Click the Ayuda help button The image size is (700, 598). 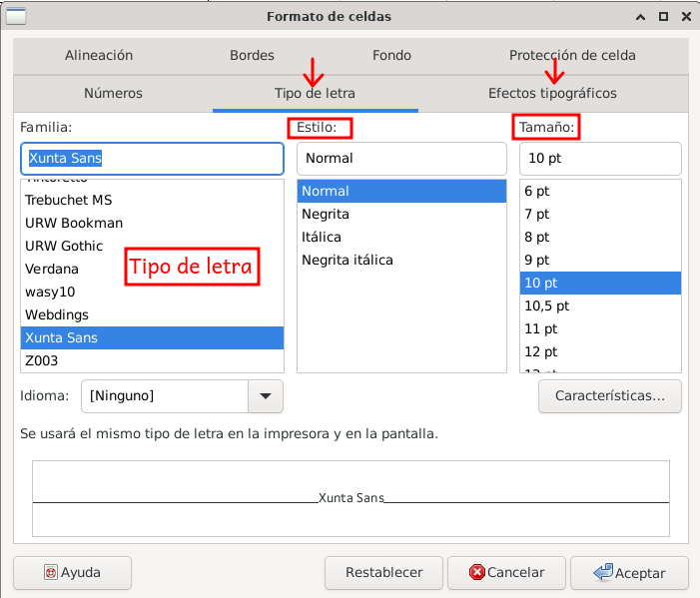(x=72, y=573)
